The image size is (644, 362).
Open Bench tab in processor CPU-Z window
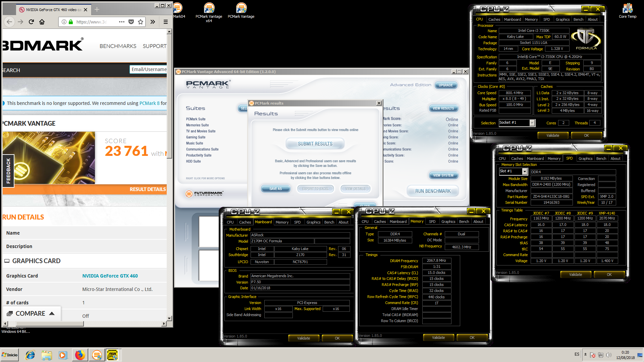point(578,19)
